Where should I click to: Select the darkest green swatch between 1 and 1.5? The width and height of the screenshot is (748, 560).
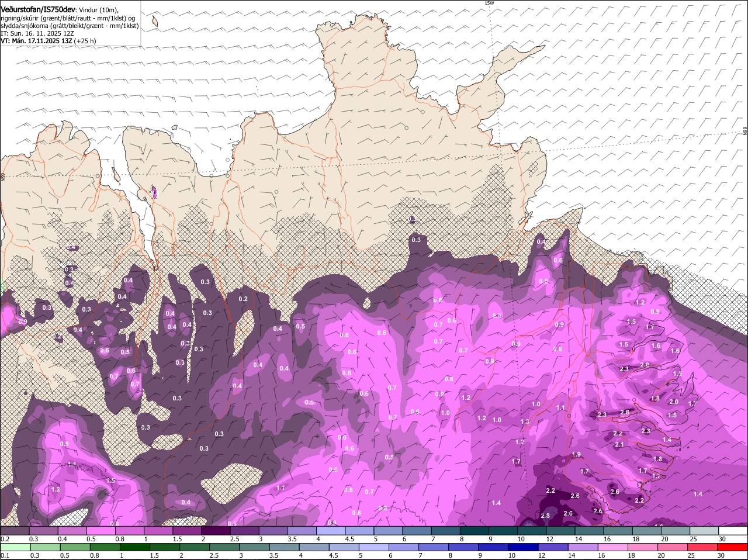[135, 547]
